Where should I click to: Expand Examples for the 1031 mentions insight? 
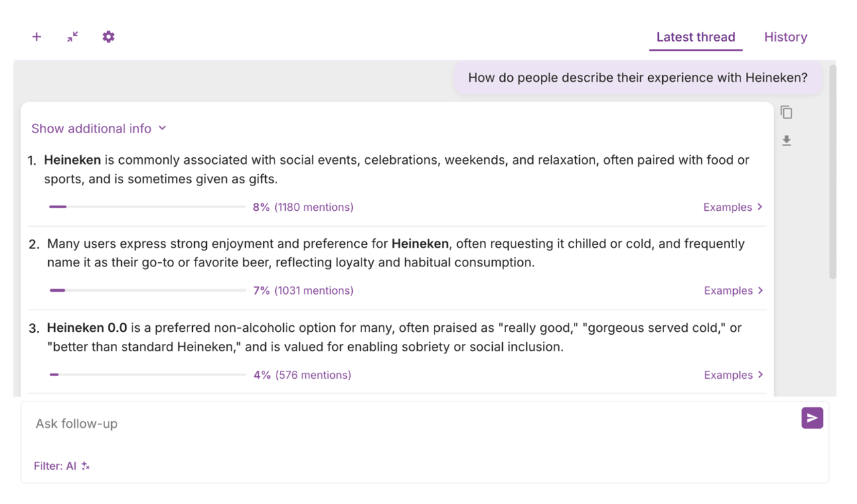[733, 290]
